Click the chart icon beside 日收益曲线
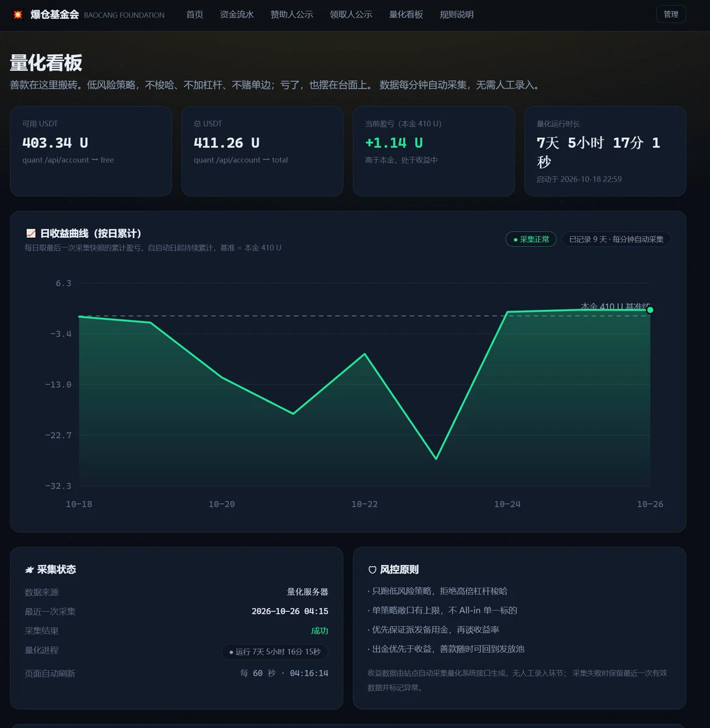The height and width of the screenshot is (728, 710). [31, 234]
